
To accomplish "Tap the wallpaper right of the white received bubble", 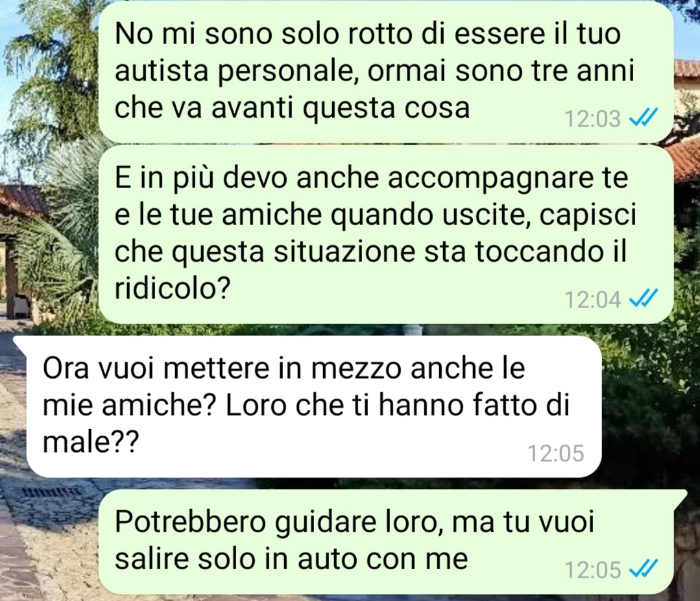I will (651, 406).
